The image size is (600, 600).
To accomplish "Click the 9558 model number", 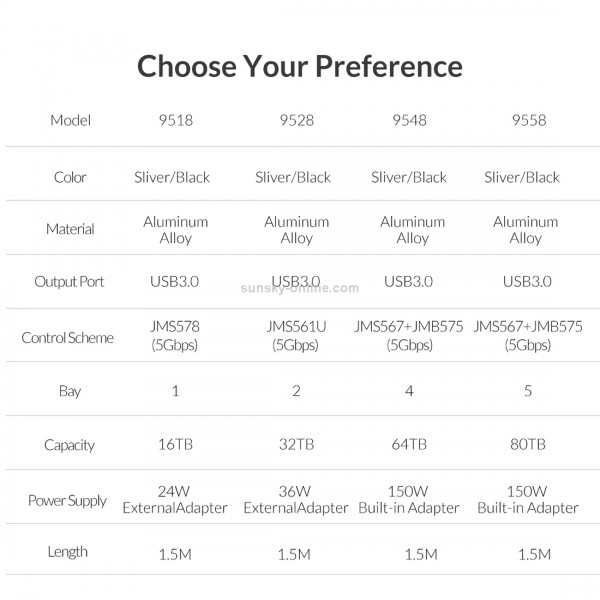I will [x=527, y=121].
